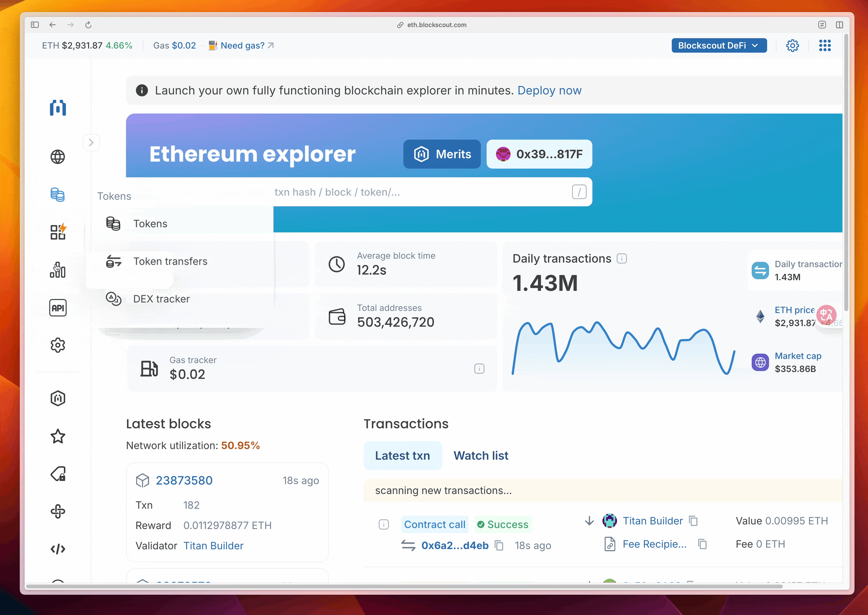Open the puzzle-shaped sidebar icon
868x615 pixels.
tap(58, 511)
